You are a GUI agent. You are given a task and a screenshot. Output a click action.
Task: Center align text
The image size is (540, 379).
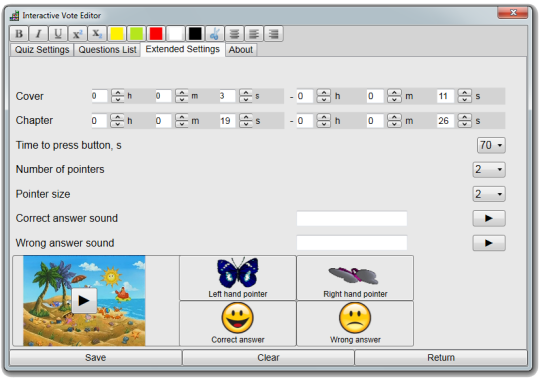pyautogui.click(x=235, y=34)
